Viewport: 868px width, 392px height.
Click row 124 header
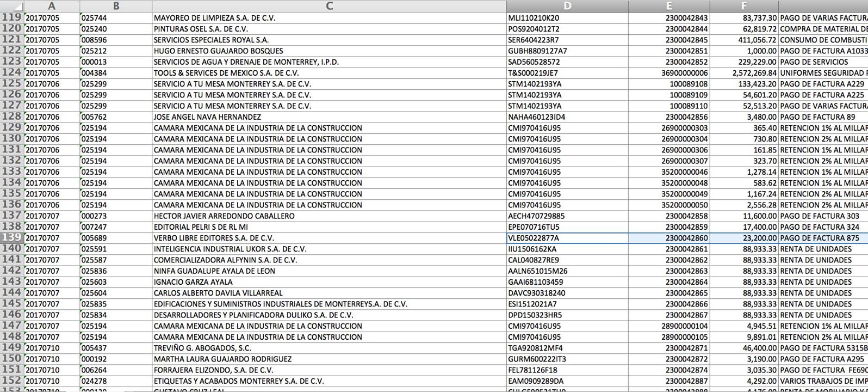coord(11,73)
